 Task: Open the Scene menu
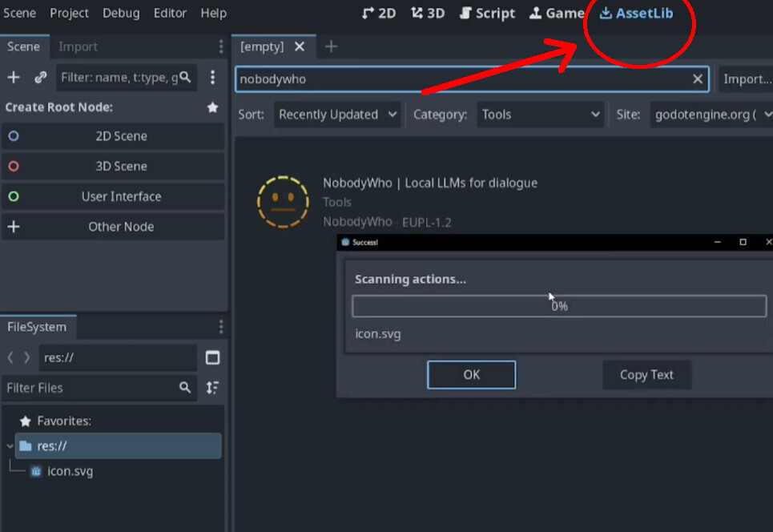[19, 13]
